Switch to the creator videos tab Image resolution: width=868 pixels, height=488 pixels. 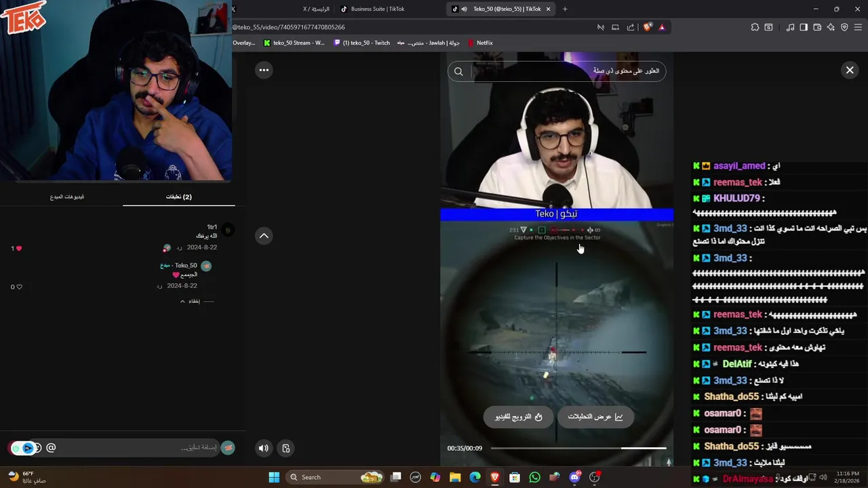66,197
